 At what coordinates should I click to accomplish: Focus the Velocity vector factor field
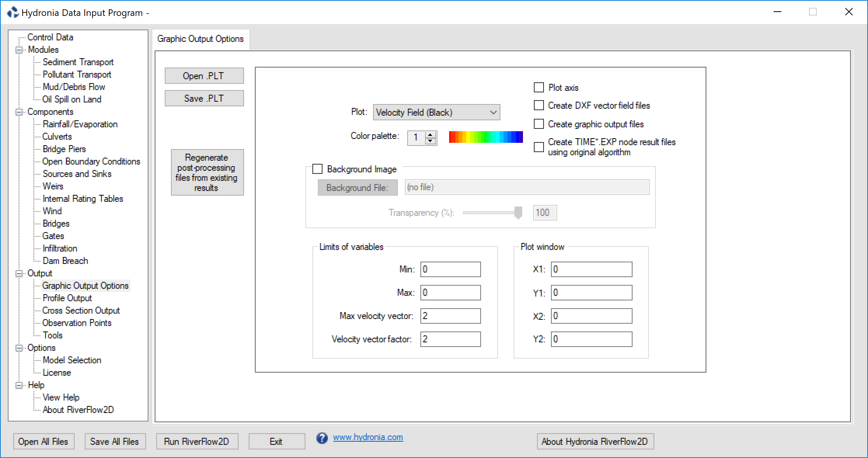[x=451, y=339]
